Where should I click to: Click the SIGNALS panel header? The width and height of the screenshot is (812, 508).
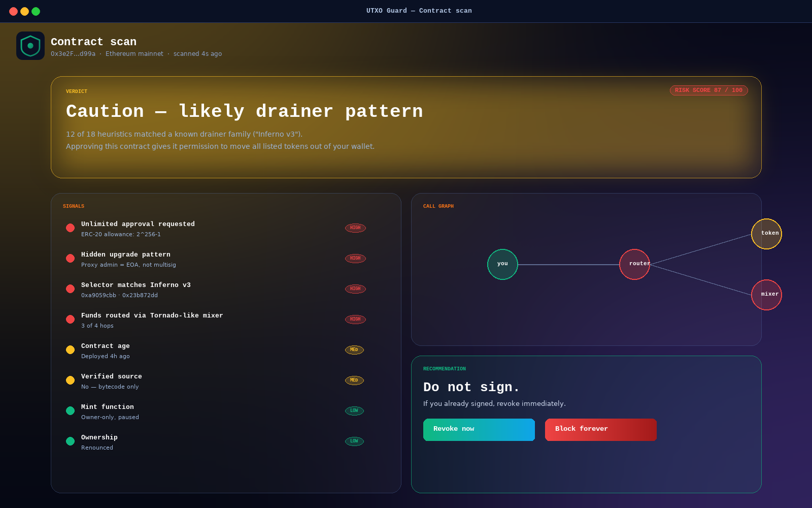(74, 206)
